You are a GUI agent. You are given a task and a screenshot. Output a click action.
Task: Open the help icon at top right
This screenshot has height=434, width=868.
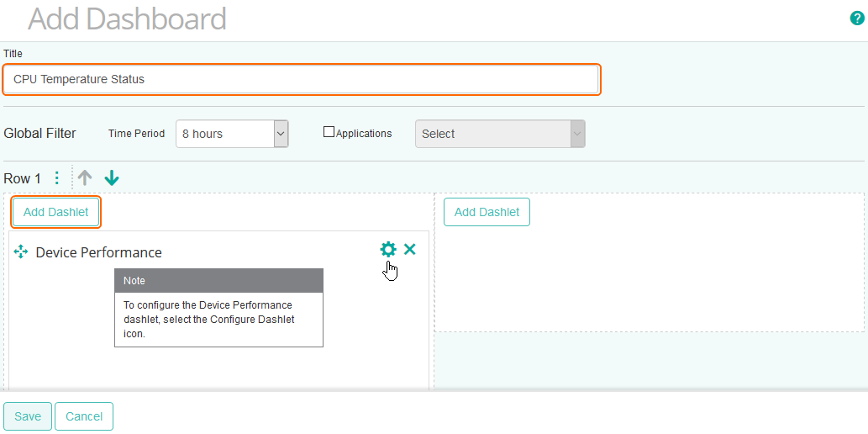(x=857, y=19)
